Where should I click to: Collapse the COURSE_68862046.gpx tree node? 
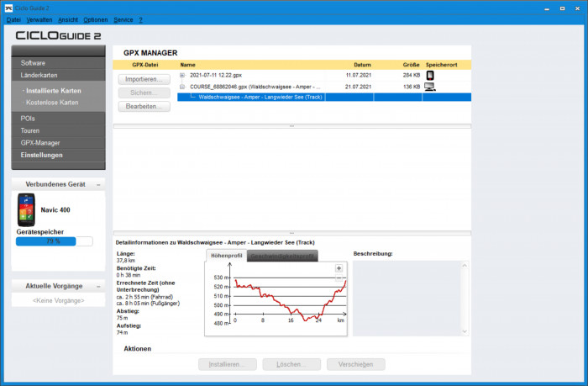coord(182,86)
